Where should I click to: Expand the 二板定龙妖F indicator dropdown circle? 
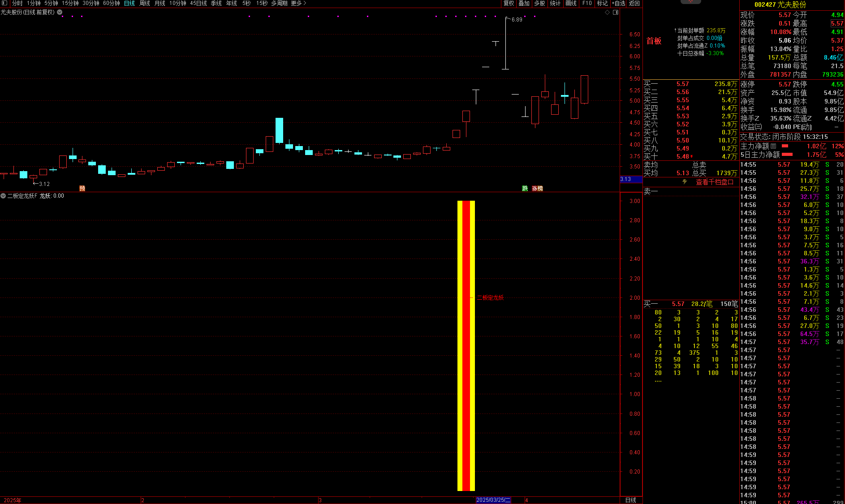click(x=3, y=196)
